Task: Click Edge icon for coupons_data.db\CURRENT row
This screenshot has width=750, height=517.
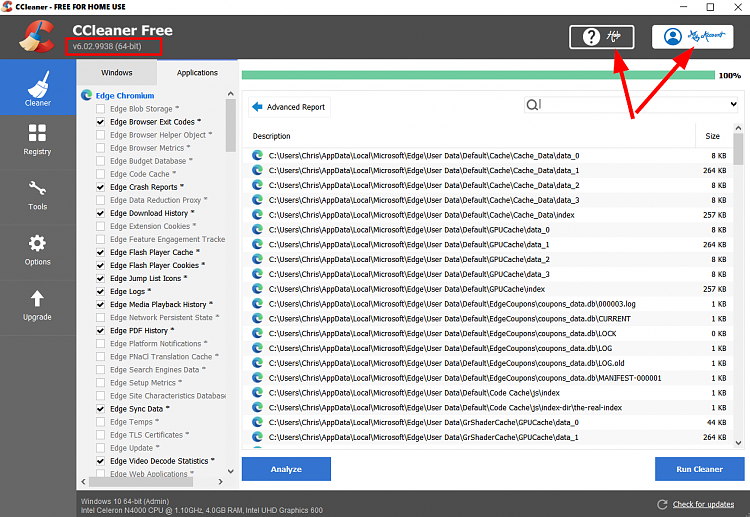Action: pos(257,318)
